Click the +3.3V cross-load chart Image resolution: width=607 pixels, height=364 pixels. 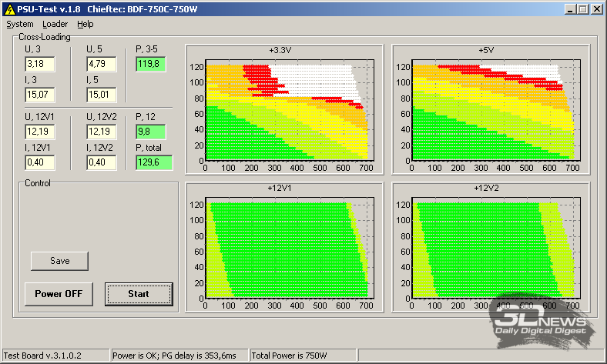284,109
